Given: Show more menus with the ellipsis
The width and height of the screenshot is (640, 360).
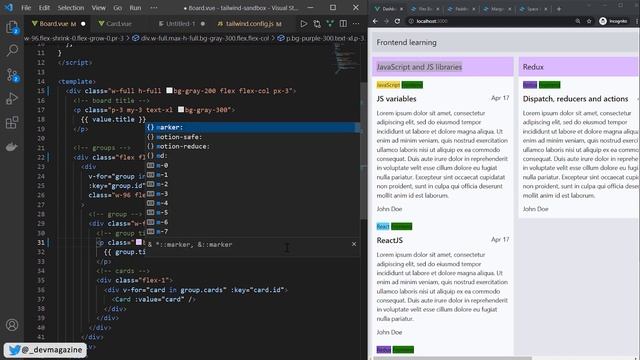Looking at the screenshot, I should (153, 8).
